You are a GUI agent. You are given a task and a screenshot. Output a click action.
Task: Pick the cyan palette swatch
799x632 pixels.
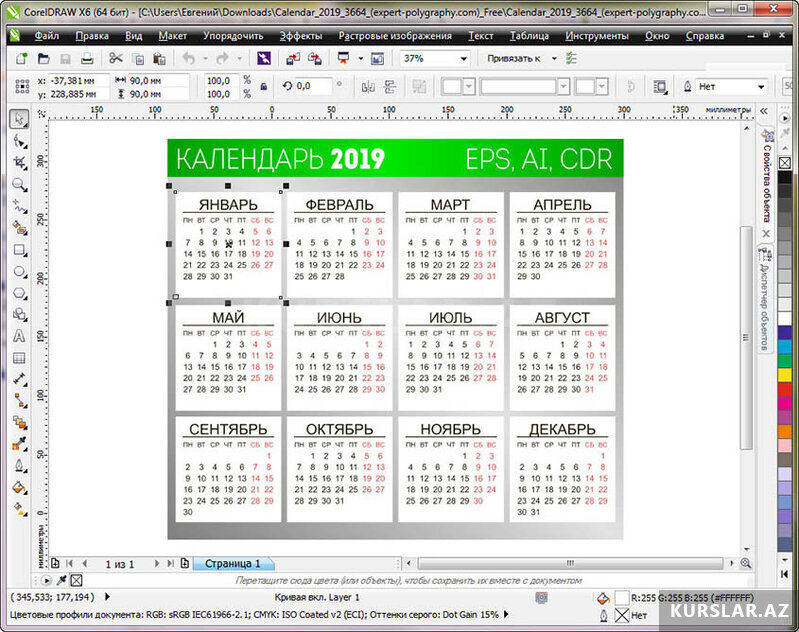(x=785, y=347)
